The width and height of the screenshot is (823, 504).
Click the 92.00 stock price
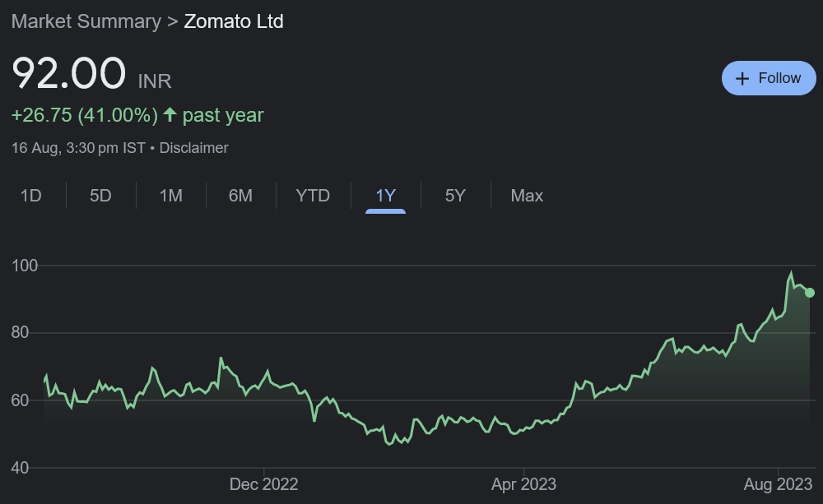[68, 74]
